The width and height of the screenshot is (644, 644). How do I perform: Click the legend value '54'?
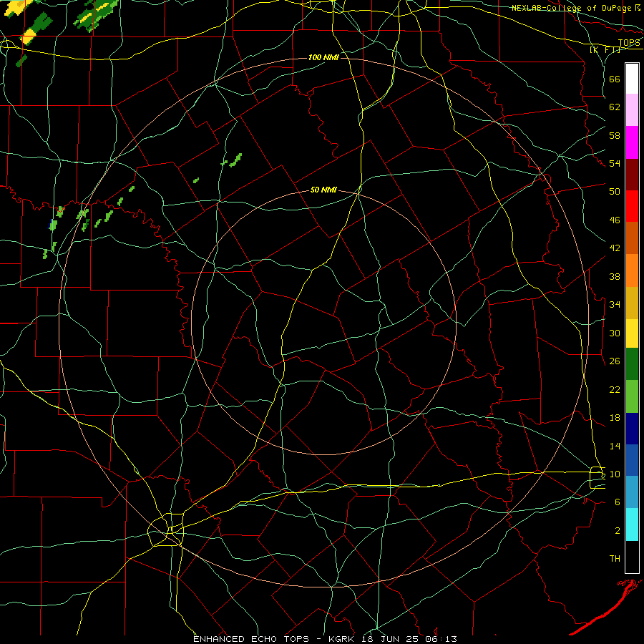[x=615, y=163]
